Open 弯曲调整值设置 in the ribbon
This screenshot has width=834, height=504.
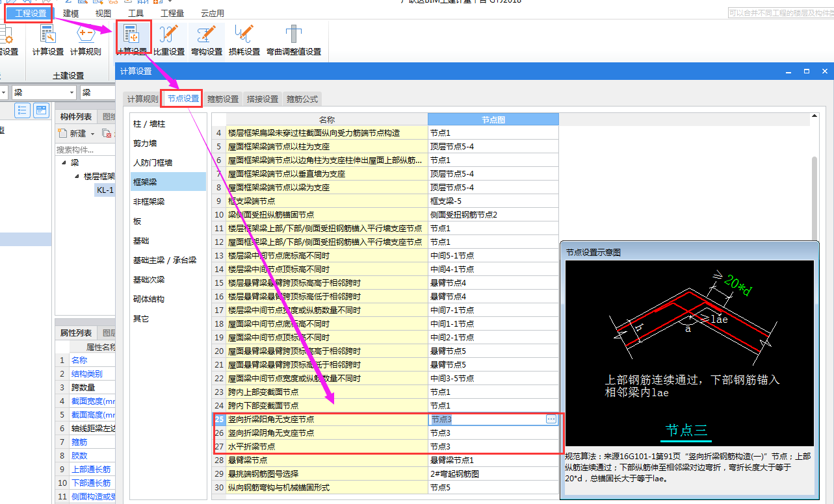294,40
